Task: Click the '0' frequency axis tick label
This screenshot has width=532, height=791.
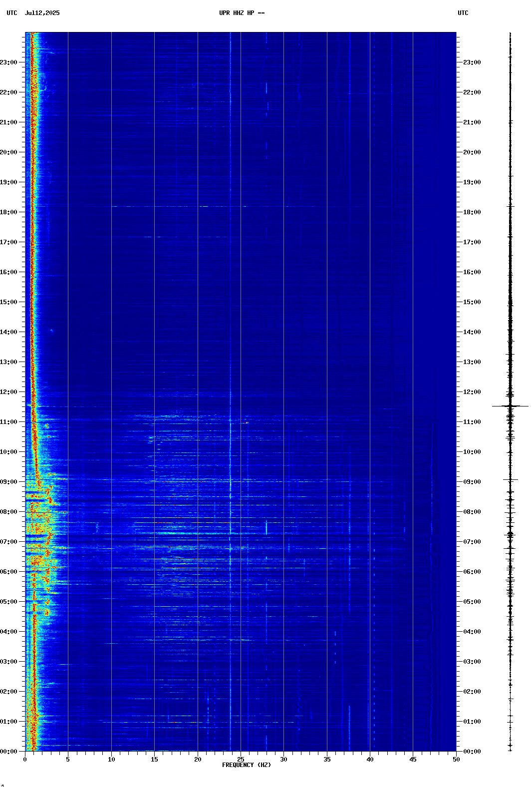Action: click(x=25, y=760)
